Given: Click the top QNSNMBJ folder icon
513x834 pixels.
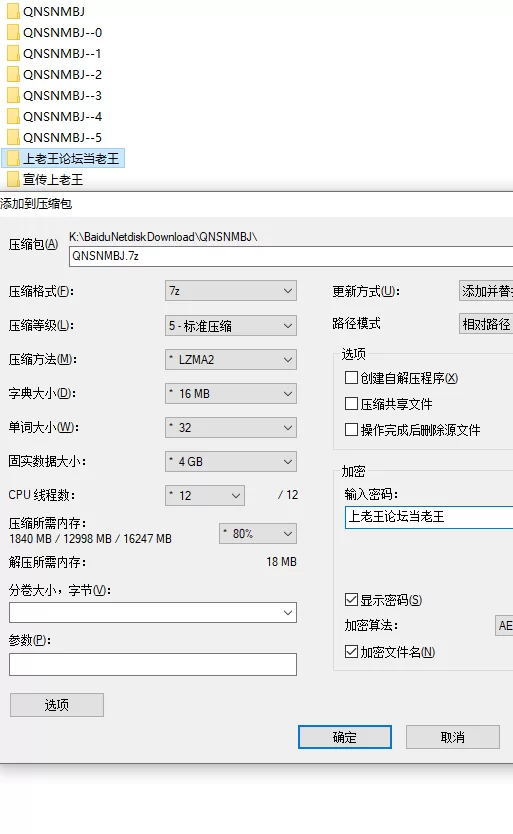Looking at the screenshot, I should [13, 11].
